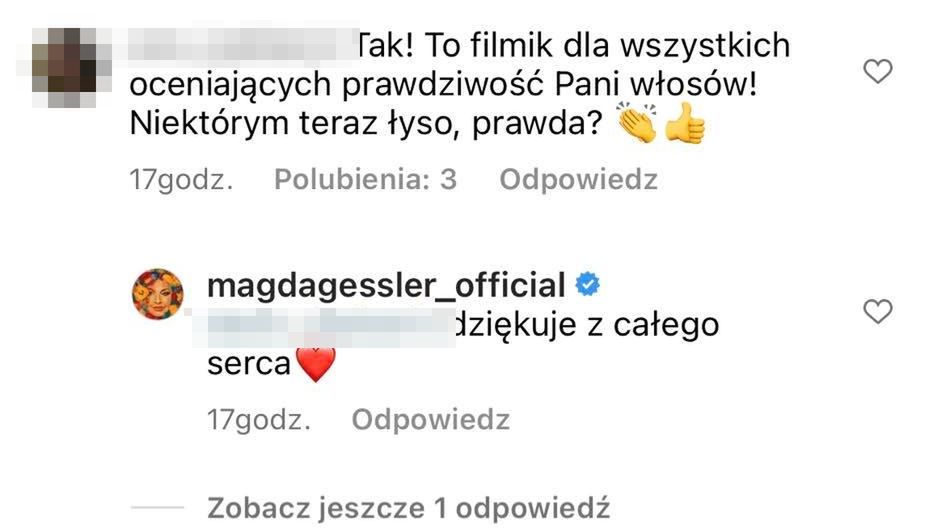Open magdagessler_official's profile picture
Image resolution: width=946 pixels, height=532 pixels.
coord(157,294)
